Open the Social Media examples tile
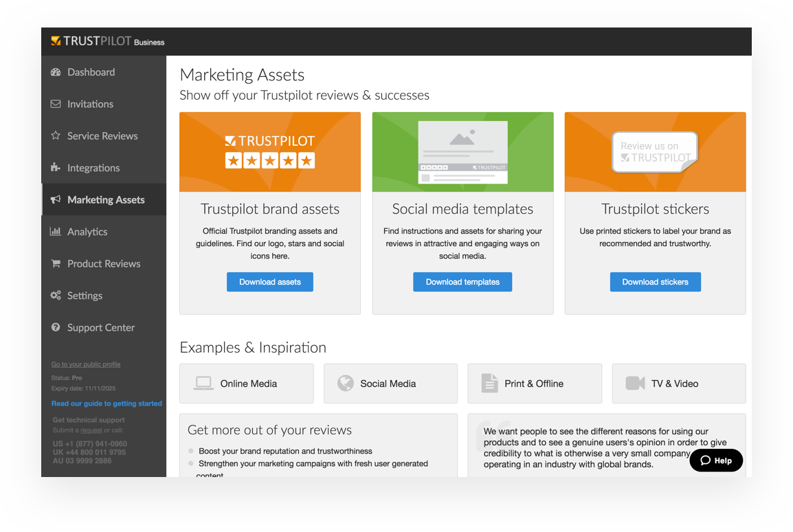Screen dimensions: 793x532 point(390,384)
